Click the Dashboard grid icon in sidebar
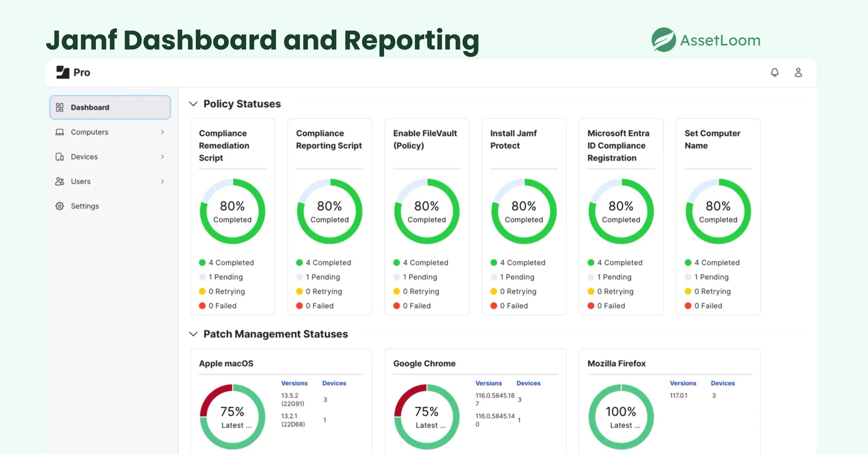This screenshot has height=454, width=868. coord(60,108)
